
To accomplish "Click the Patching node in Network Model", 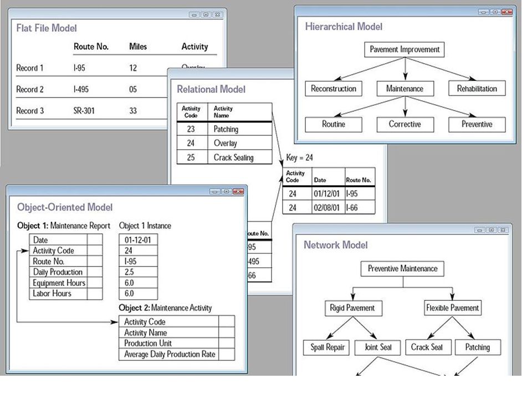I will pyautogui.click(x=478, y=347).
